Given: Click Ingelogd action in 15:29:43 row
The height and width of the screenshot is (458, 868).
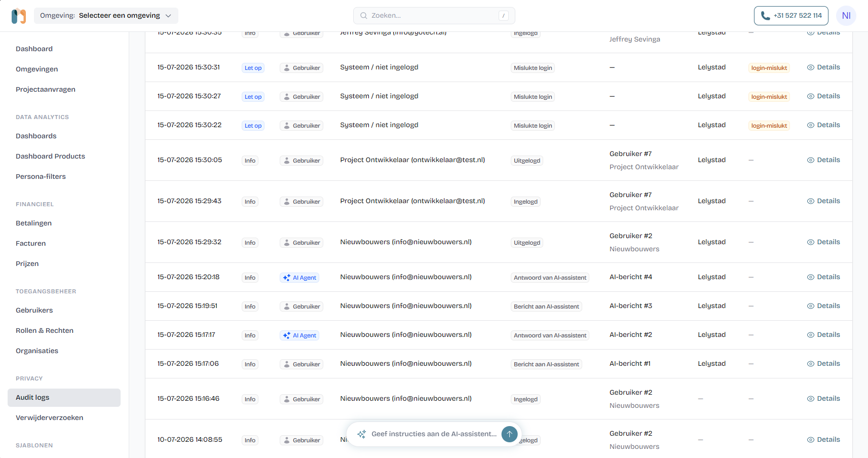Looking at the screenshot, I should click(525, 202).
